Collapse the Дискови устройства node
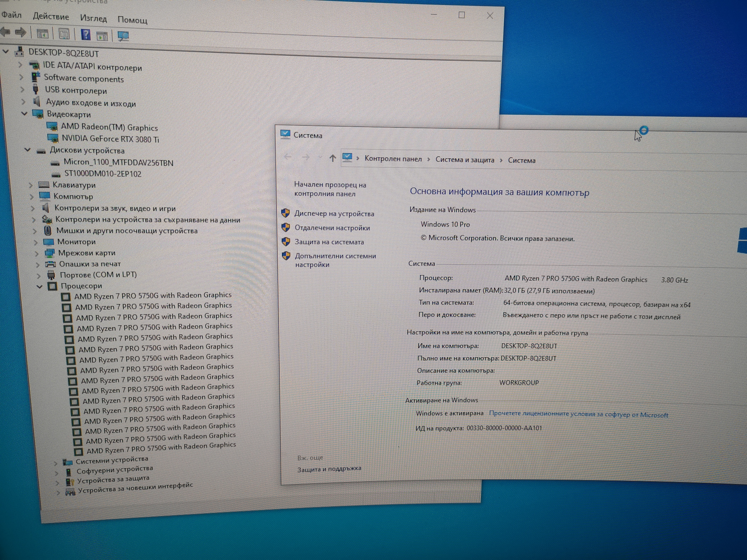The width and height of the screenshot is (747, 560). tap(28, 150)
